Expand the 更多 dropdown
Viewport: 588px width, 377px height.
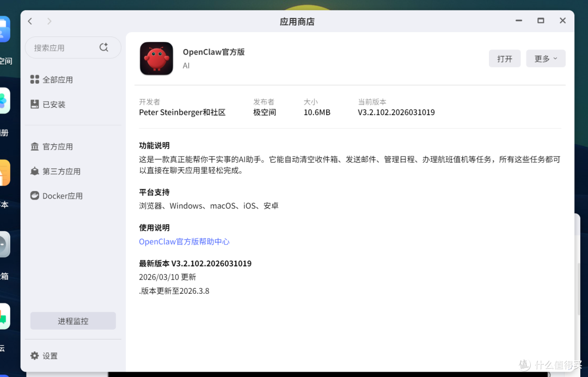546,58
